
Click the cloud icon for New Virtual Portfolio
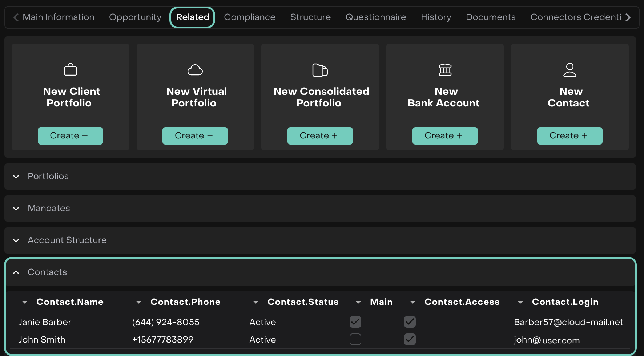[x=195, y=70]
